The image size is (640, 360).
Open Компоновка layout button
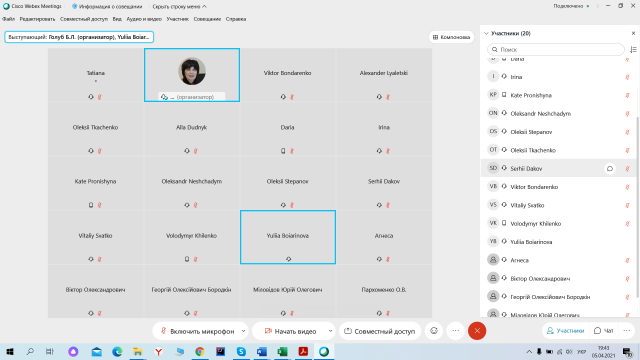451,37
